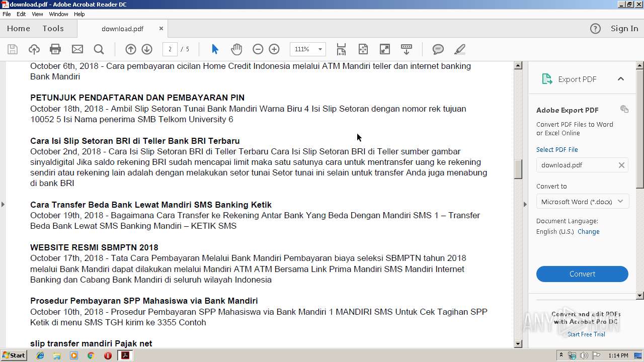The width and height of the screenshot is (644, 362).
Task: Click heading 'Cara Transfer Beda Bank Lewat Mandiri SMS Banking Ketik'
Action: 151,205
